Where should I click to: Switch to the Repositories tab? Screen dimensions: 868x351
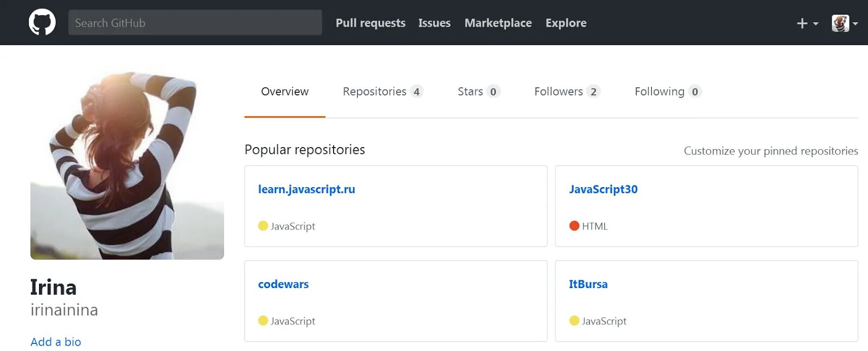382,92
